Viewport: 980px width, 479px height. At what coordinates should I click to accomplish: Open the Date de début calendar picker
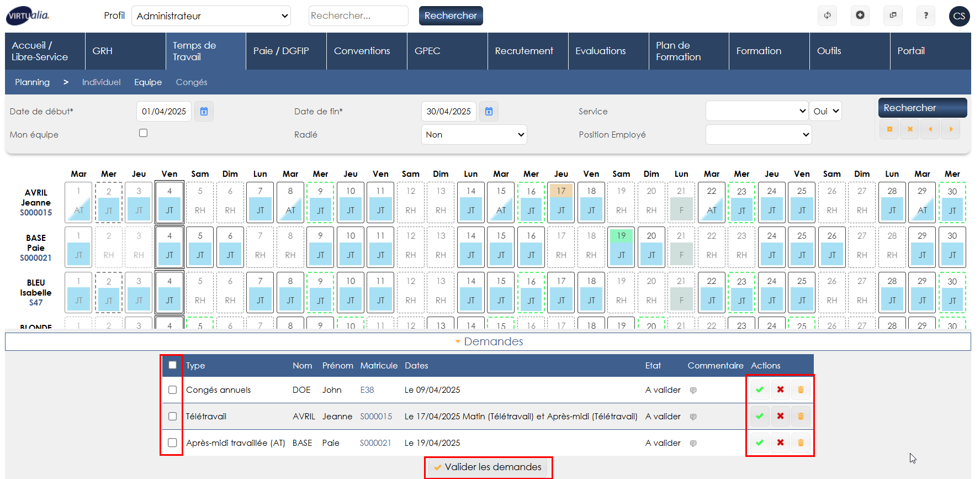204,112
